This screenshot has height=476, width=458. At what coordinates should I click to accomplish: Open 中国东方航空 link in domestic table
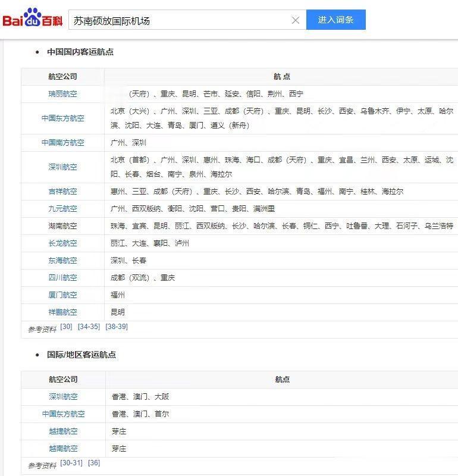pyautogui.click(x=63, y=118)
